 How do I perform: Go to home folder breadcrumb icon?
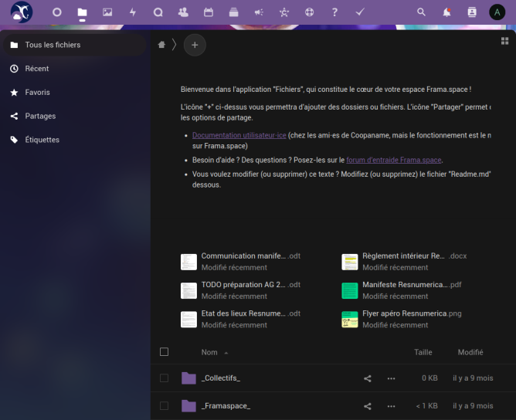point(161,45)
